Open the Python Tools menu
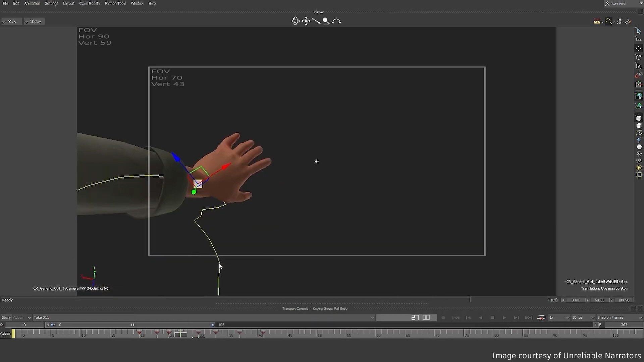This screenshot has width=644, height=362. tap(115, 3)
